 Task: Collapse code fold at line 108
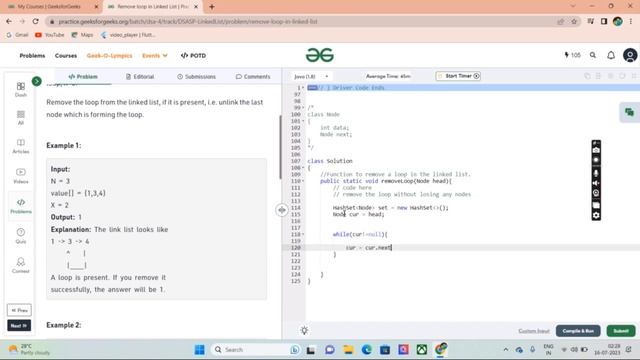coord(303,168)
